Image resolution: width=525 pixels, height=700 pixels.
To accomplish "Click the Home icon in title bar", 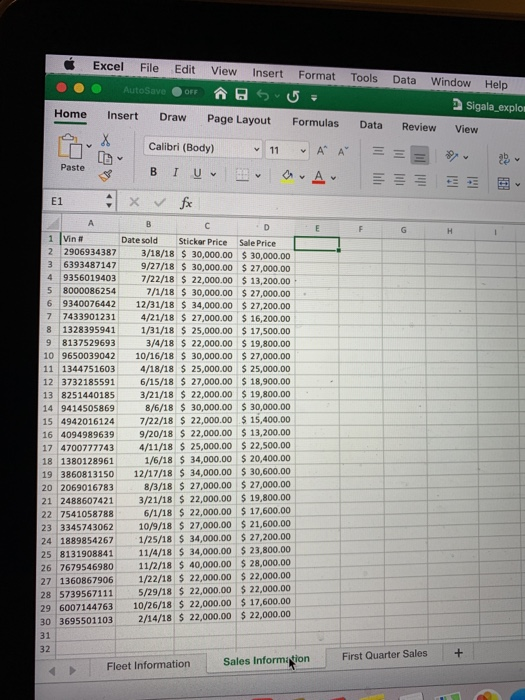I will tap(220, 93).
